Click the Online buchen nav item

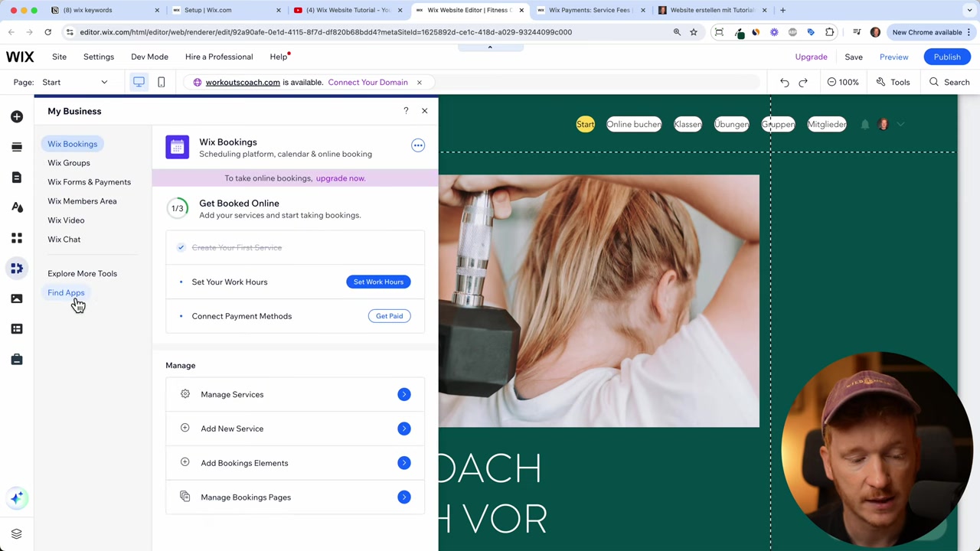[634, 124]
